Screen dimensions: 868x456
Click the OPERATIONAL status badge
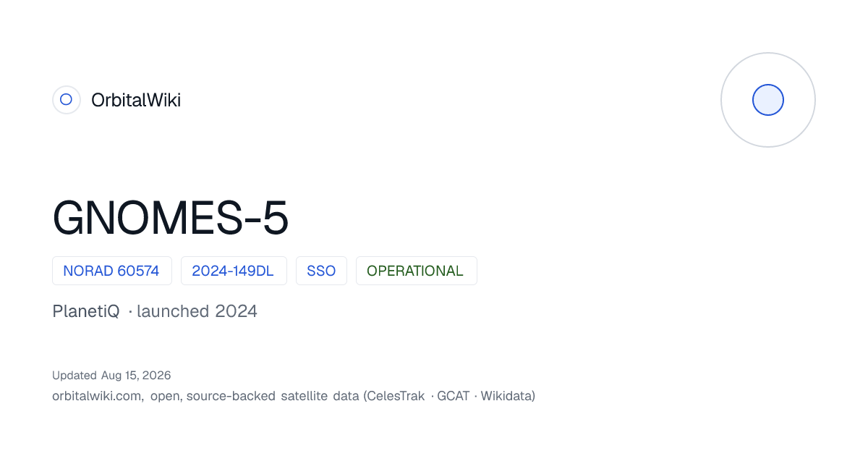tap(416, 271)
